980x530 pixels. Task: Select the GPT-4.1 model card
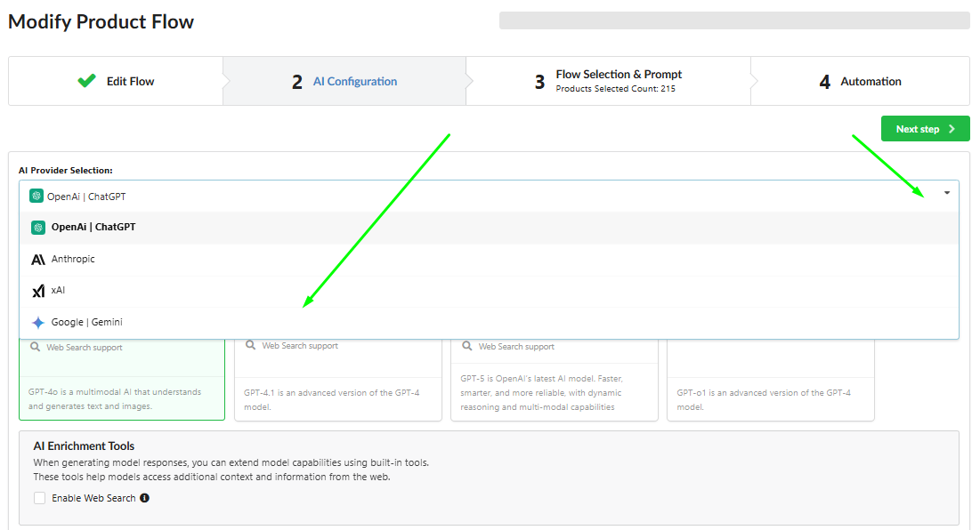tap(338, 380)
